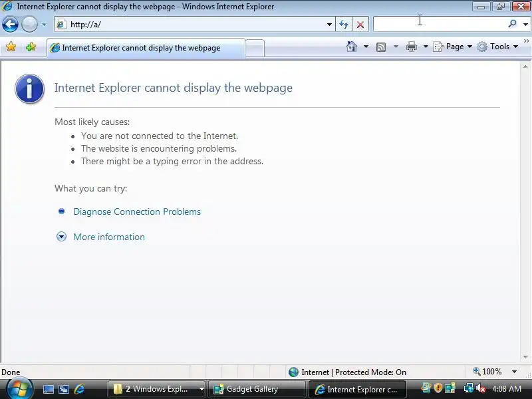Open a new blank tab
This screenshot has height=399, width=532.
coord(255,48)
